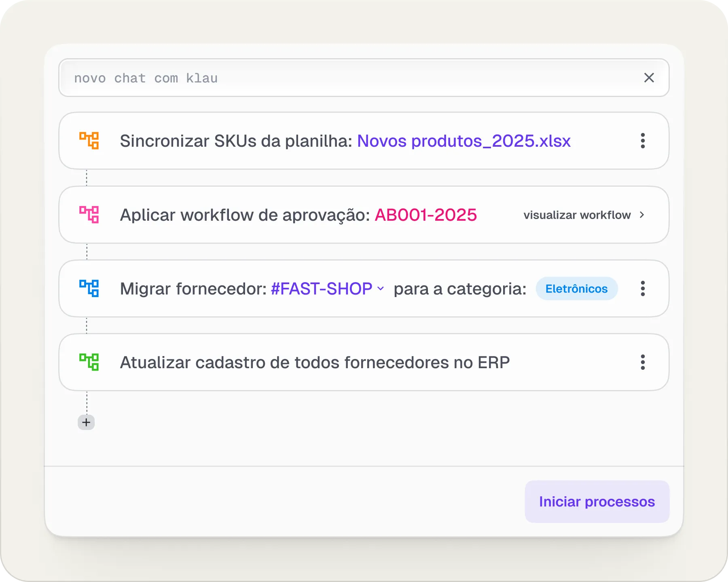Open the Novos produtos_2025.xlsx spreadsheet link
Screen dimensions: 728x582
464,141
